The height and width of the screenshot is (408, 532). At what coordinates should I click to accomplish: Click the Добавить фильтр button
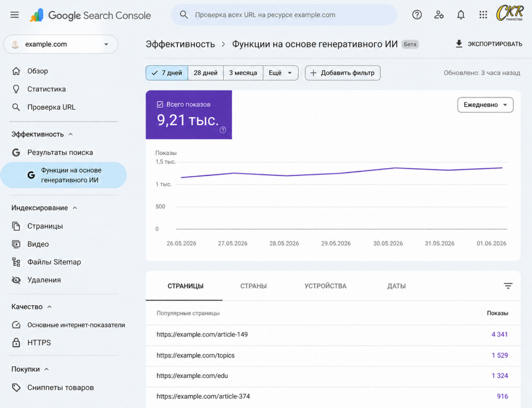tap(343, 73)
